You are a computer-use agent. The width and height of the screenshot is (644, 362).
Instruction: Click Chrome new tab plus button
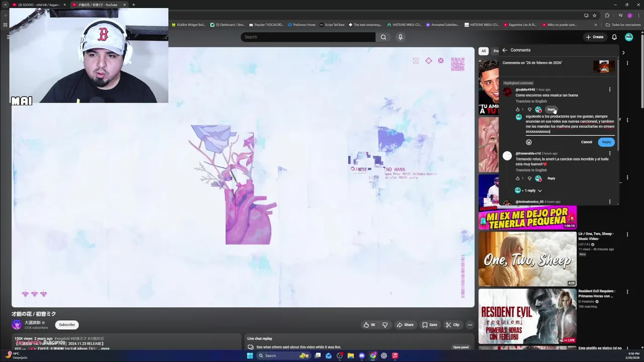[133, 5]
